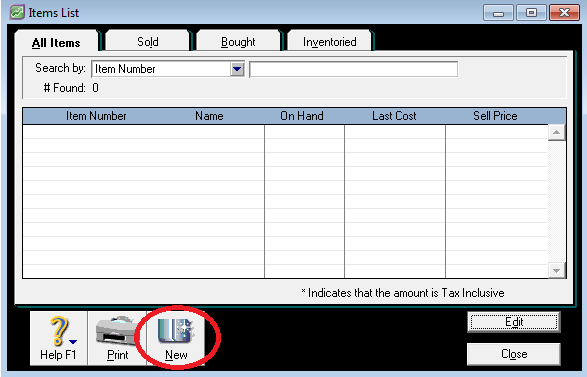Viewport: 587px width, 377px height.
Task: Click the Close button
Action: tap(514, 354)
